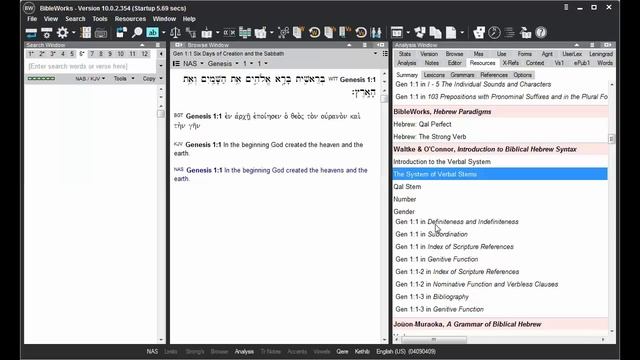Select search tab number 7
640x360 pixels.
coord(92,54)
